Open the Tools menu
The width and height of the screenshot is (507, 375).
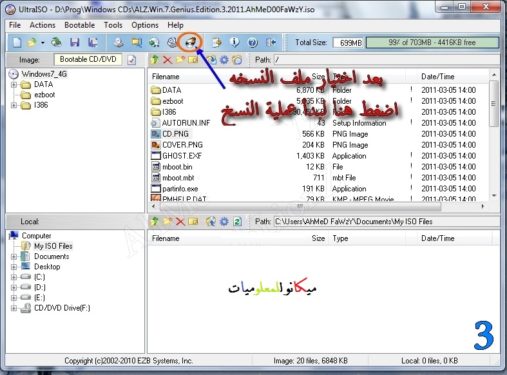(x=113, y=25)
